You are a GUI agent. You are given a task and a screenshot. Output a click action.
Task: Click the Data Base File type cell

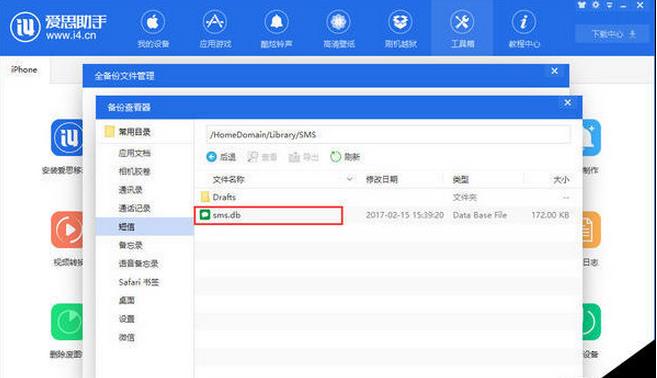pos(480,215)
